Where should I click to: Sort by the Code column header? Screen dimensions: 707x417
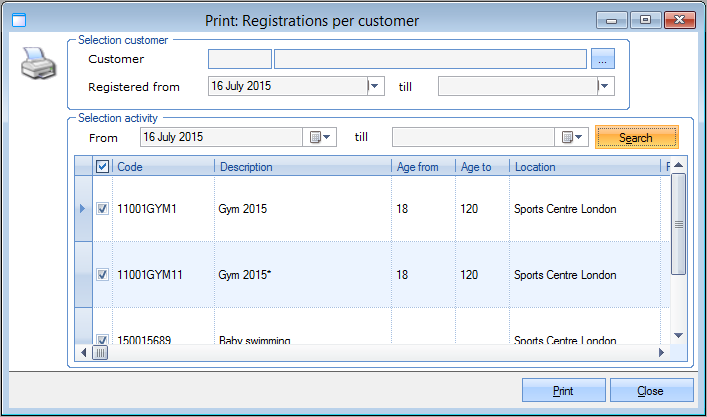[x=163, y=167]
